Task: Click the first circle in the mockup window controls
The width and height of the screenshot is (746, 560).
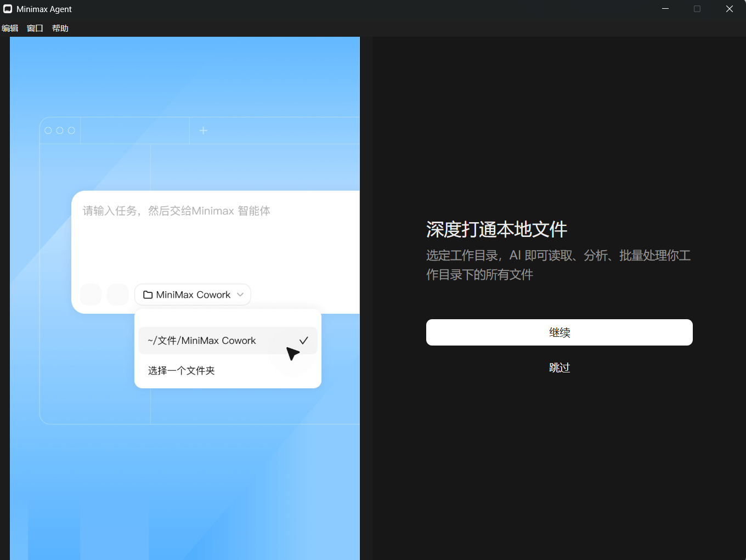Action: (48, 130)
